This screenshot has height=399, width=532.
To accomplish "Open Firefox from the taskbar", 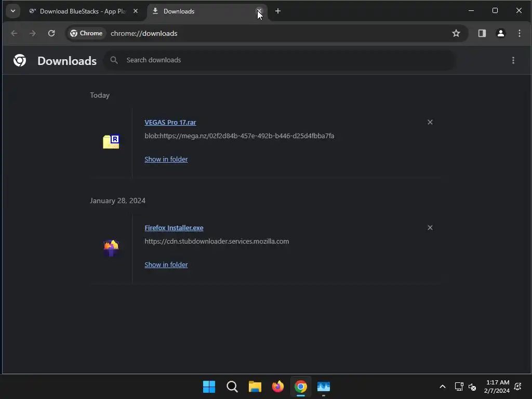I will 278,387.
